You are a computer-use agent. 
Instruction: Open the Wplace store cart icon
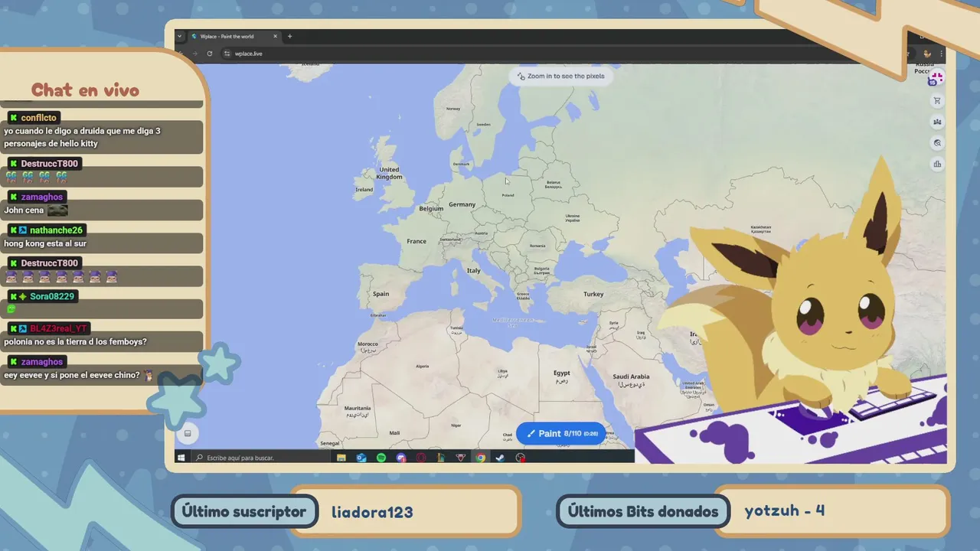tap(936, 100)
